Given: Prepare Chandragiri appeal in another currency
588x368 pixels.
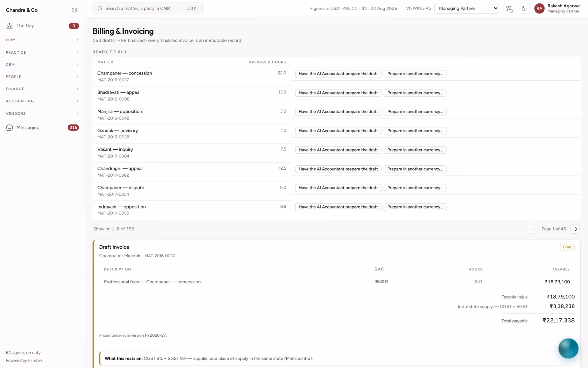Looking at the screenshot, I should coord(415,169).
